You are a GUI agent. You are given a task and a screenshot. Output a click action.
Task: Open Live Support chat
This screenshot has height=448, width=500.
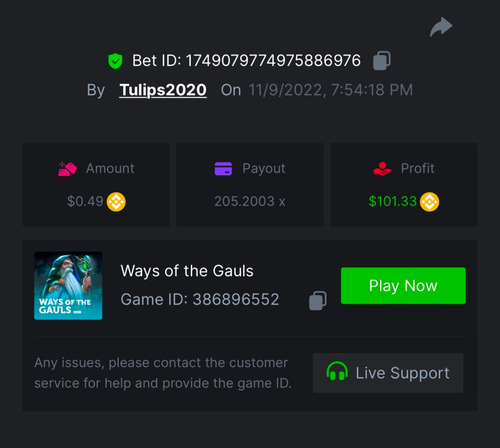(388, 373)
